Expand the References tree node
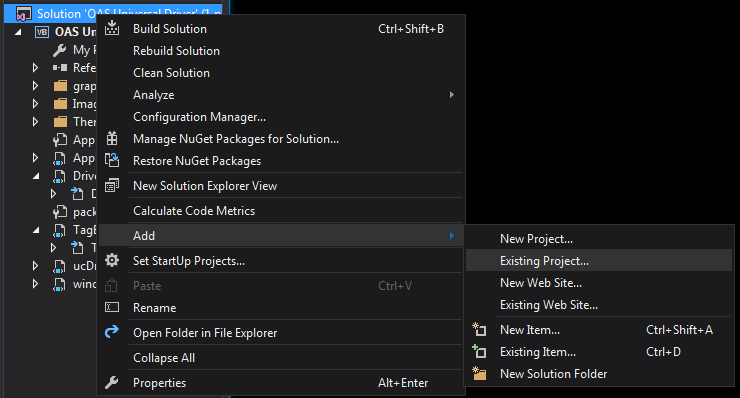Image resolution: width=740 pixels, height=398 pixels. [35, 68]
